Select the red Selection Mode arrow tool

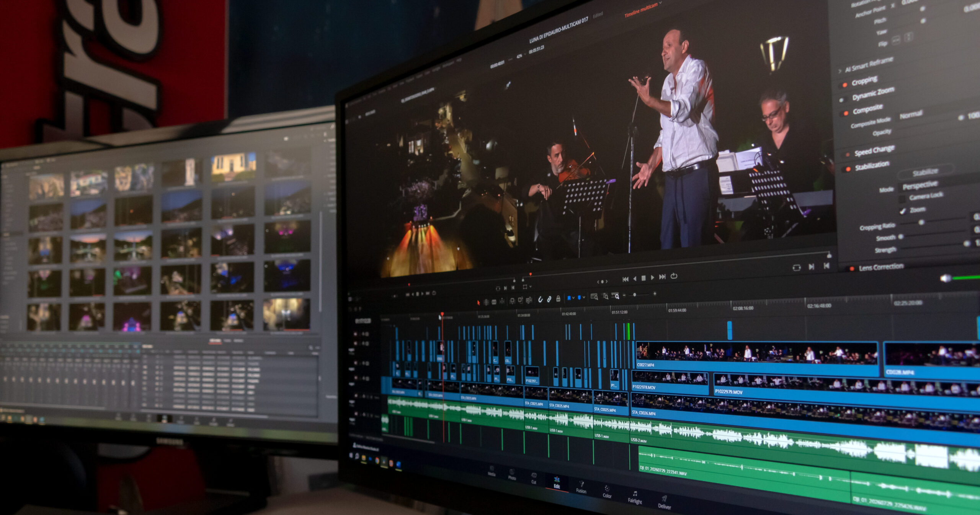point(478,303)
